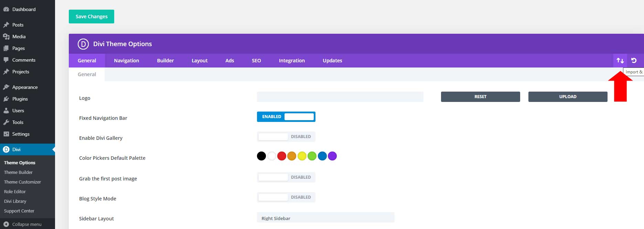Screen dimensions: 644x229
Task: Click the Collapse menu label
Action: [x=27, y=224]
